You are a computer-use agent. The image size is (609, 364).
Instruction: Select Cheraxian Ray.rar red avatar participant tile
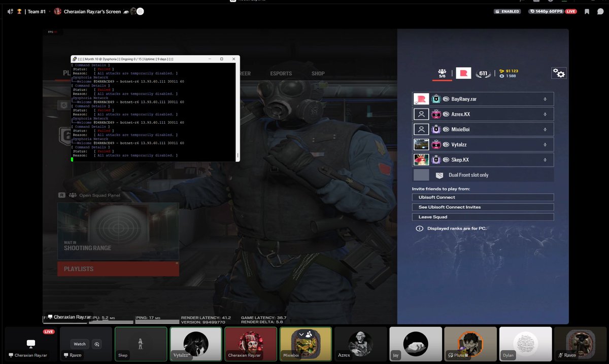pyautogui.click(x=250, y=344)
